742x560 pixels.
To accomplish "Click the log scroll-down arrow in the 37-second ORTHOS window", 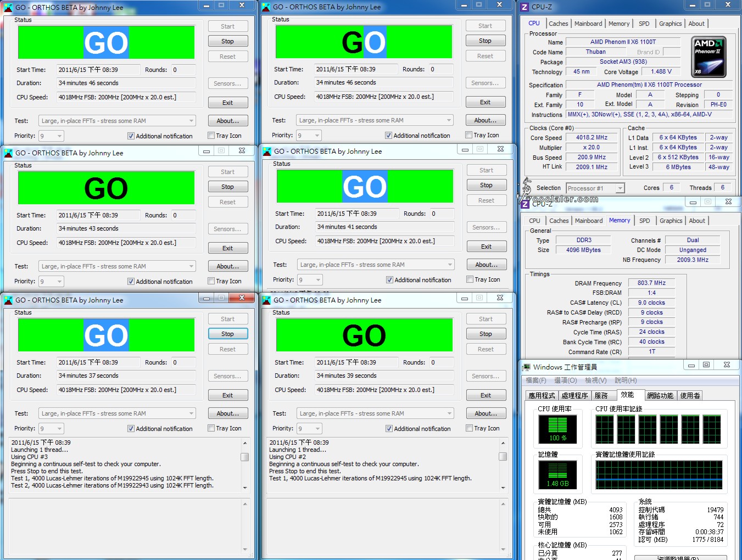I will pyautogui.click(x=245, y=488).
